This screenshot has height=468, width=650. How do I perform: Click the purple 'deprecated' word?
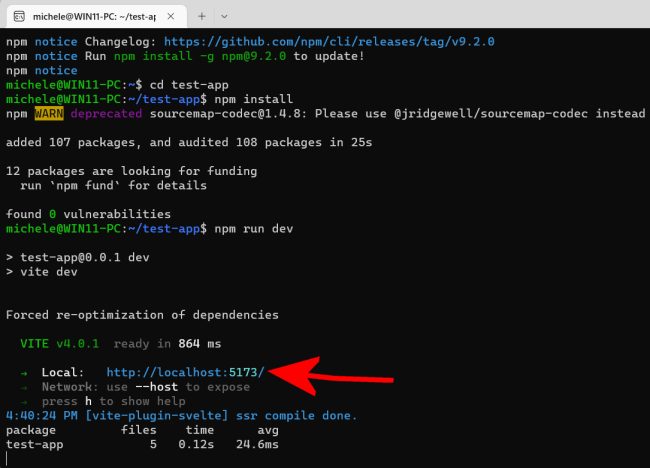click(106, 114)
